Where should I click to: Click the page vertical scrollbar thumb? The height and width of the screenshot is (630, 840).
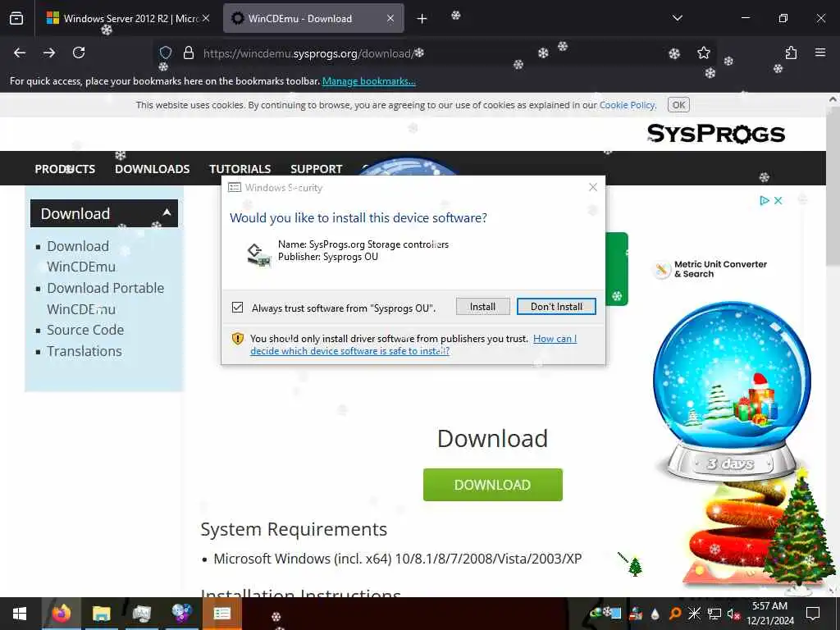[833, 188]
